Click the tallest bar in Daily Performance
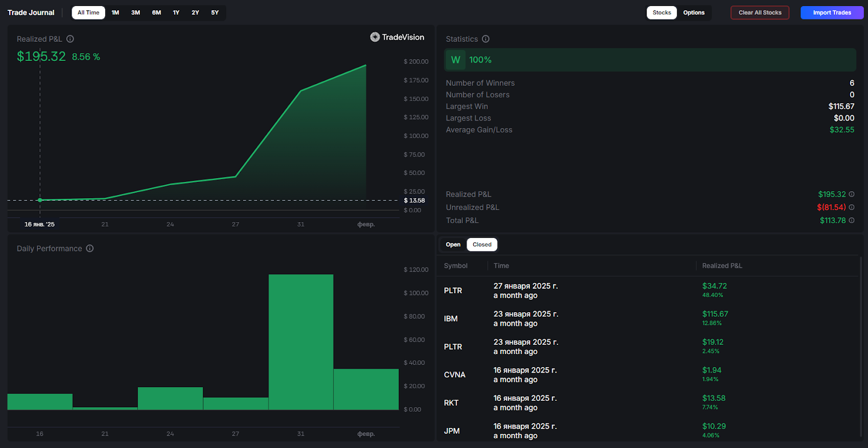 301,342
